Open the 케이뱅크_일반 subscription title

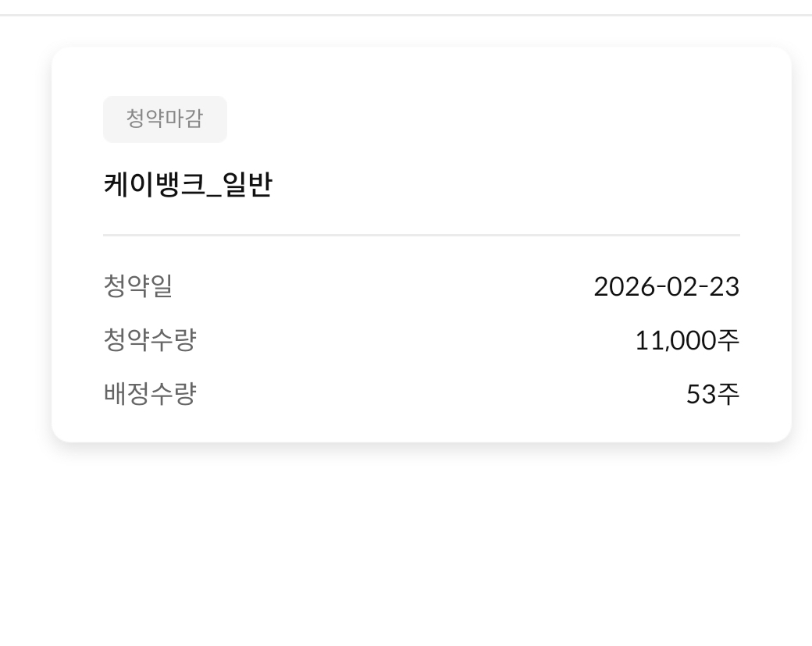(187, 186)
